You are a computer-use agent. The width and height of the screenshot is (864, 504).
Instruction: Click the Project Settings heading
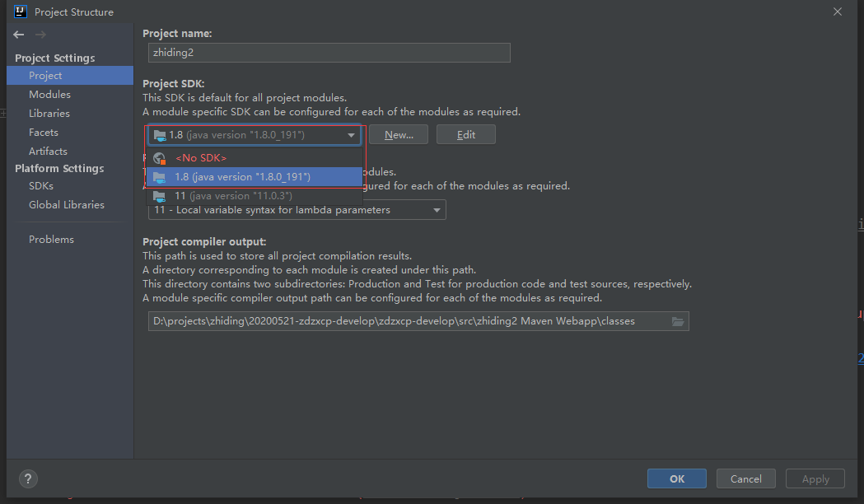[54, 58]
